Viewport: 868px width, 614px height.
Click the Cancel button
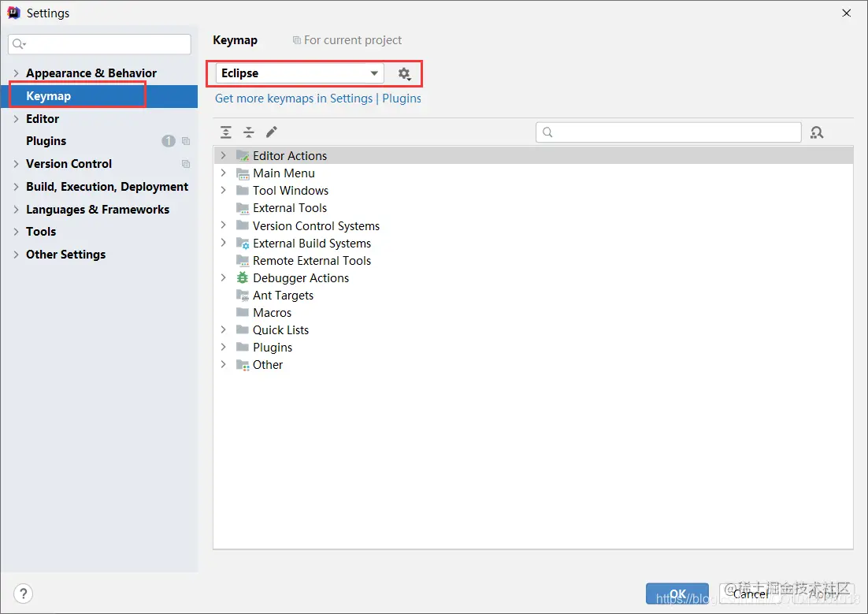750,594
